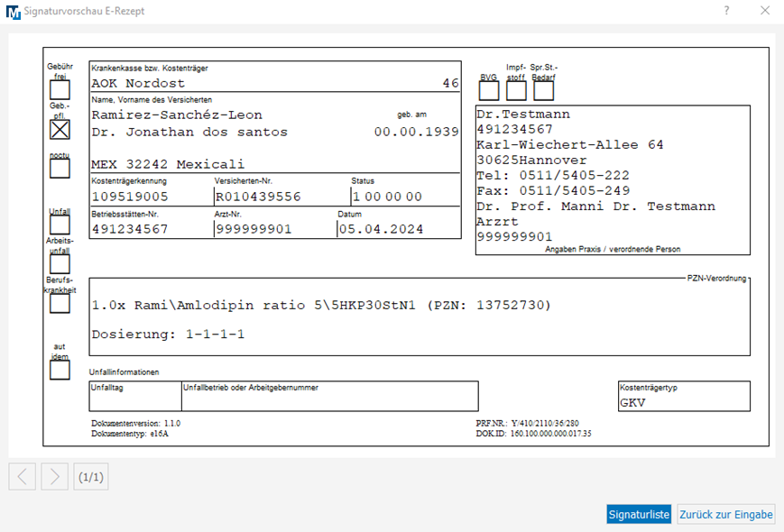
Task: Click the Arzrt title line
Action: point(497,221)
